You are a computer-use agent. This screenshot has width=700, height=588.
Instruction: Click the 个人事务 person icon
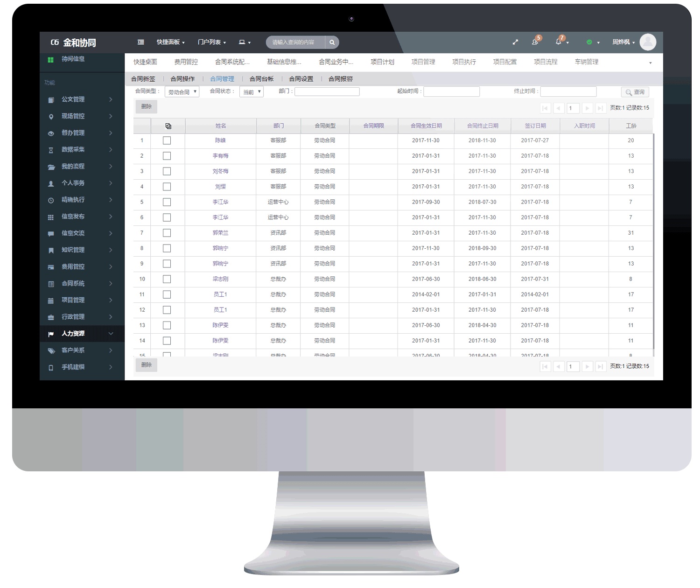51,183
